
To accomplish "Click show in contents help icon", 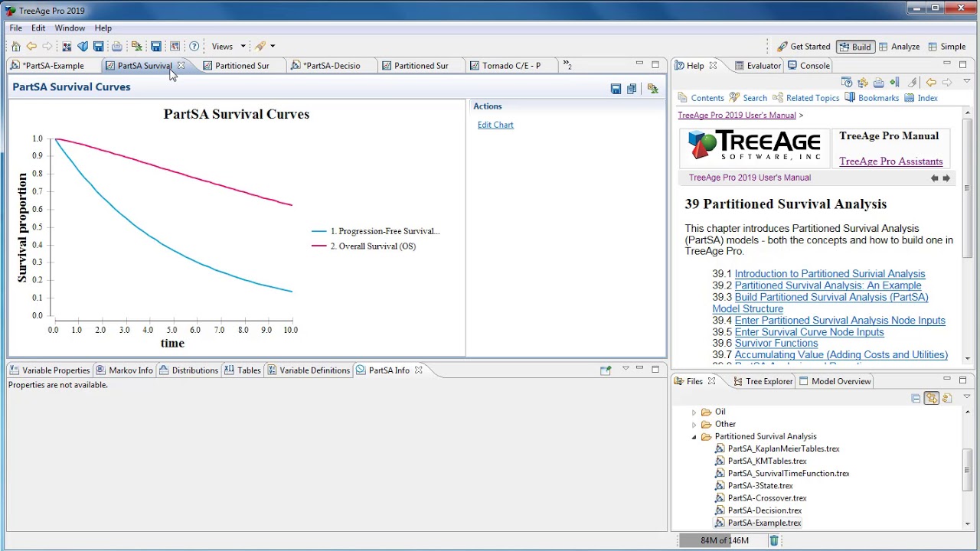I will click(x=863, y=83).
